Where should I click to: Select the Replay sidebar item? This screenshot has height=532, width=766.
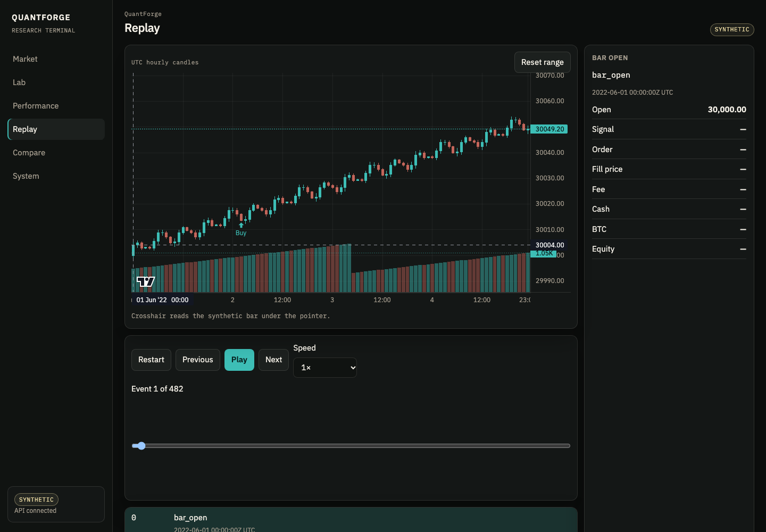(x=56, y=129)
